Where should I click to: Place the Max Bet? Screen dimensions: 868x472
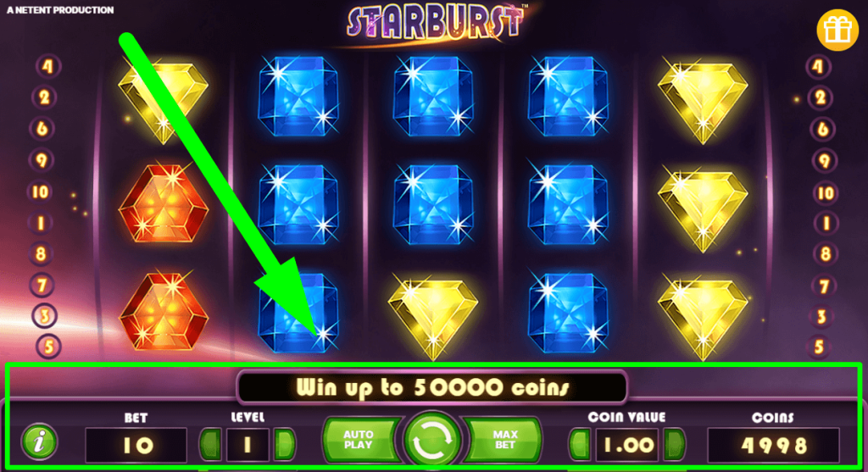[504, 440]
